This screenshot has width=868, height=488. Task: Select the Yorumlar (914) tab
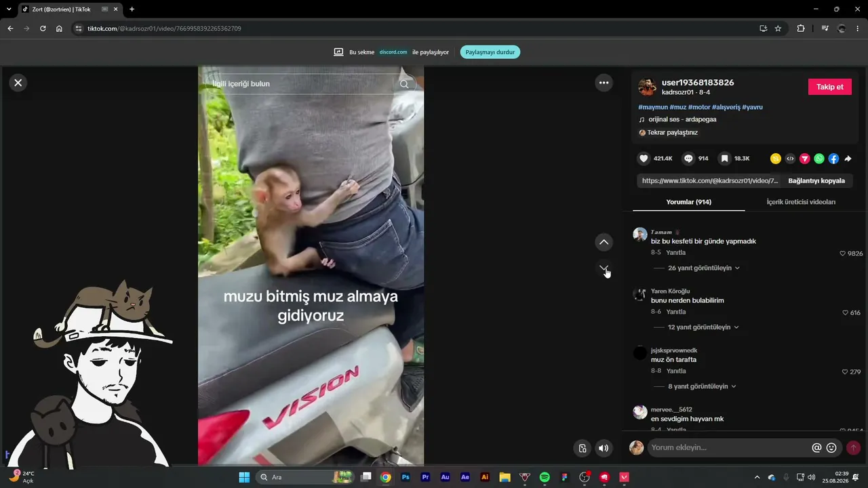pos(688,202)
